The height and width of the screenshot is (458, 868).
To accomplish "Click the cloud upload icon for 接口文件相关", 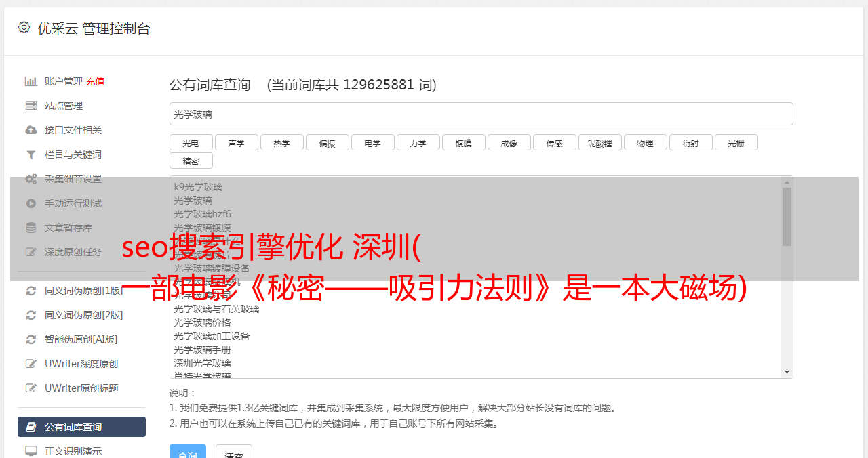I will point(31,130).
